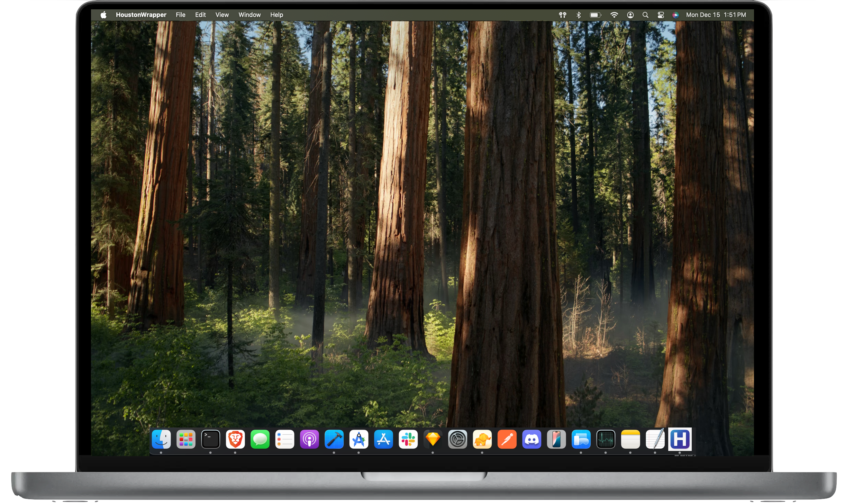The height and width of the screenshot is (504, 845).
Task: Open Sketch from the Dock
Action: pos(433,439)
